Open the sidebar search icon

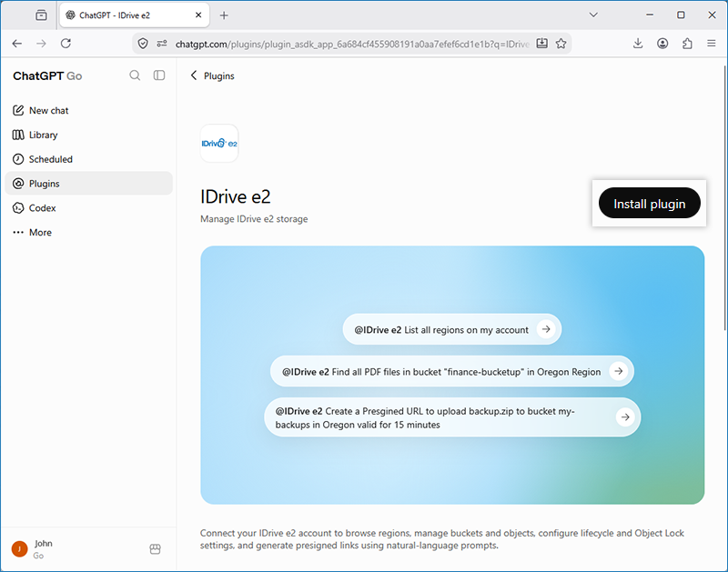click(135, 75)
